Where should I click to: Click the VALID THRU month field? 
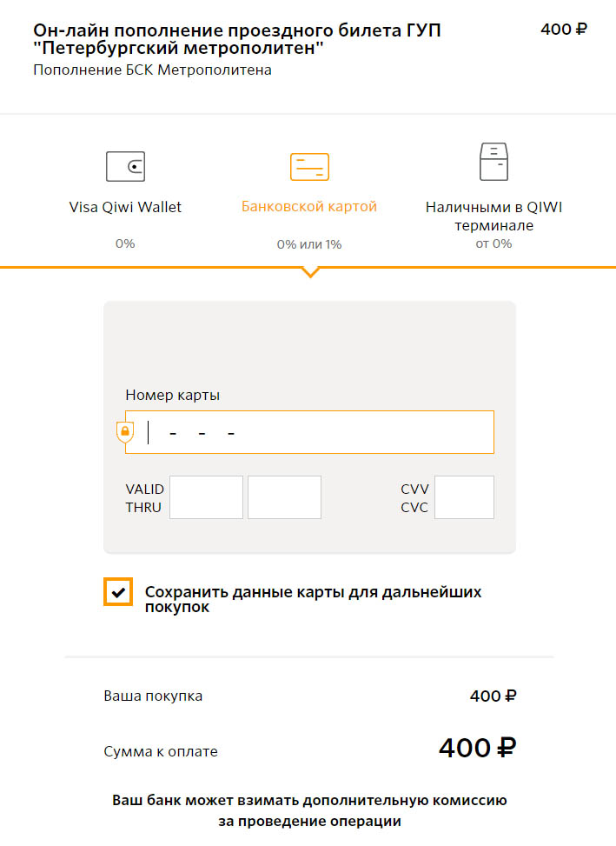click(207, 497)
